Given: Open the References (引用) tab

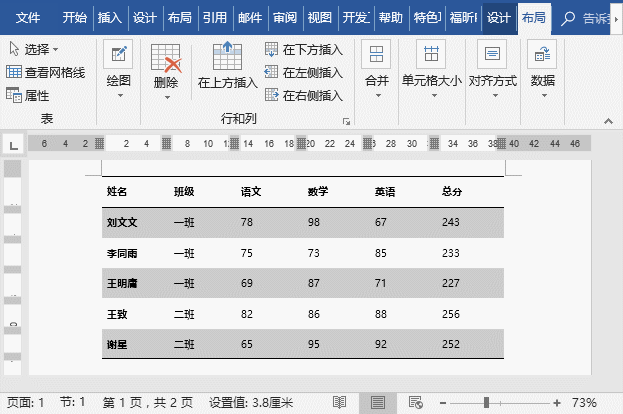Looking at the screenshot, I should click(215, 18).
